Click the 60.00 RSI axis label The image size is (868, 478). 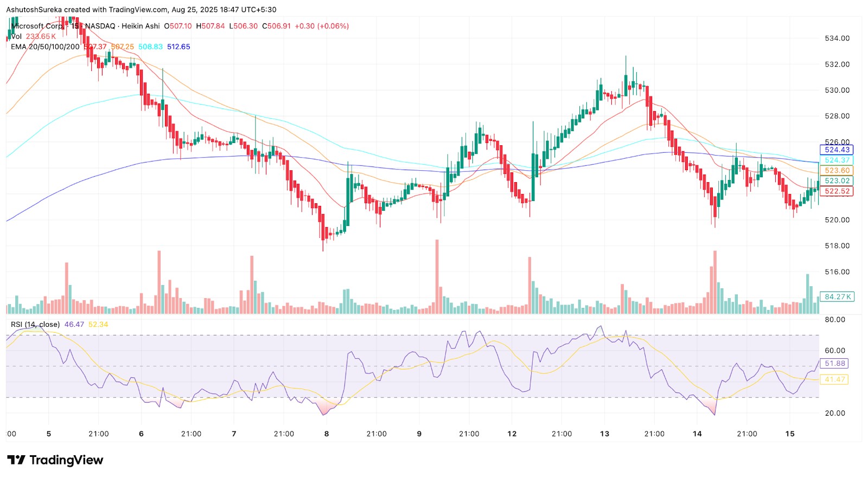[835, 351]
